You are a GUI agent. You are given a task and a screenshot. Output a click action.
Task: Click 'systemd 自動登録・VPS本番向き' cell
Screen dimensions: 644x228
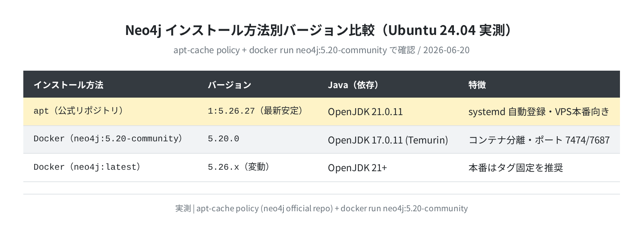[x=539, y=111]
